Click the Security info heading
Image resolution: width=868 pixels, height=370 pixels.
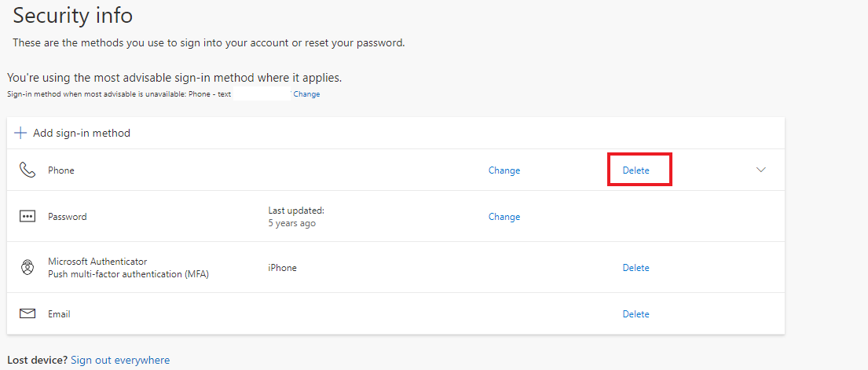coord(72,15)
